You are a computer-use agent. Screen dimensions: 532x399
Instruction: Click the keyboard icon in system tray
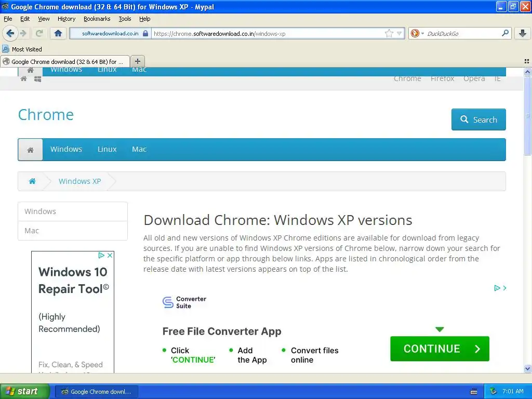click(474, 392)
